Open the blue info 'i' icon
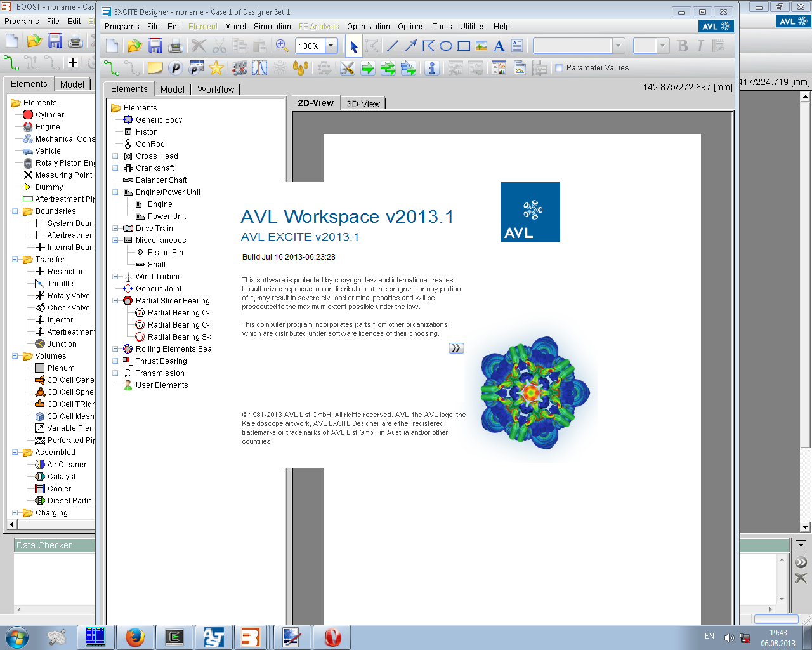The height and width of the screenshot is (650, 812). click(432, 68)
